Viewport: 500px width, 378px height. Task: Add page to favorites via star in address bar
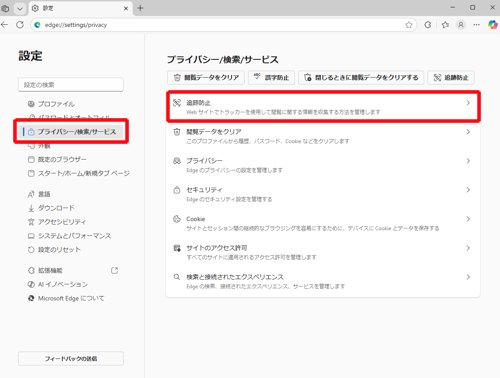pos(409,25)
